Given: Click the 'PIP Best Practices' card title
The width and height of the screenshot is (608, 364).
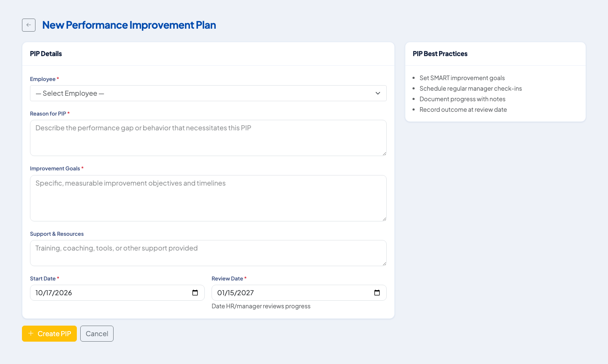Looking at the screenshot, I should click(440, 54).
